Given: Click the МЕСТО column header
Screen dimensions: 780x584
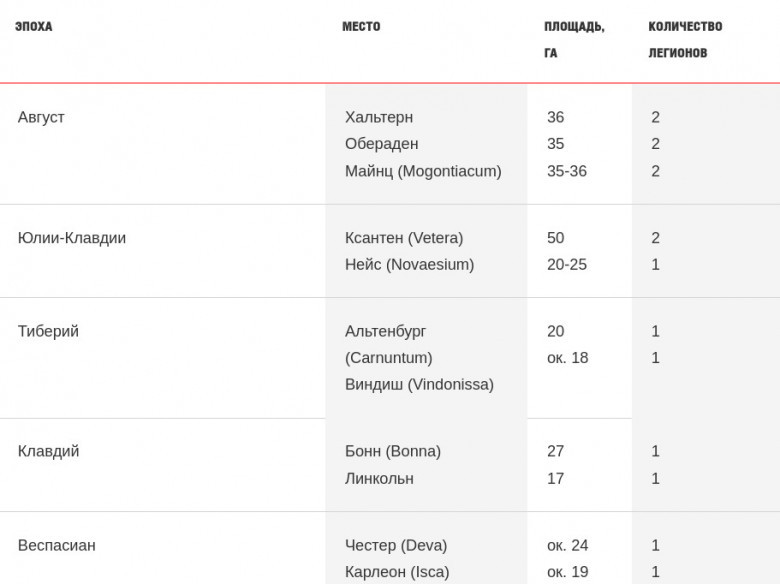Looking at the screenshot, I should pos(361,26).
